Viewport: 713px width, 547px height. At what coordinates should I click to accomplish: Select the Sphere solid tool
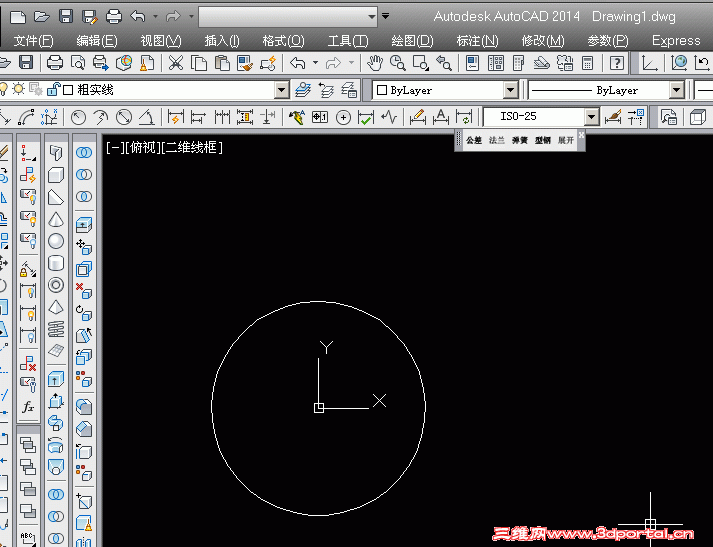56,241
